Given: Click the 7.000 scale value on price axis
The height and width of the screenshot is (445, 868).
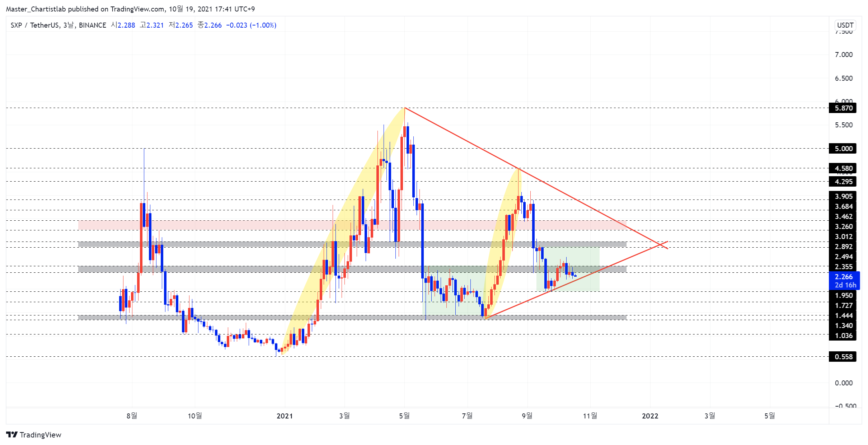Looking at the screenshot, I should point(844,55).
